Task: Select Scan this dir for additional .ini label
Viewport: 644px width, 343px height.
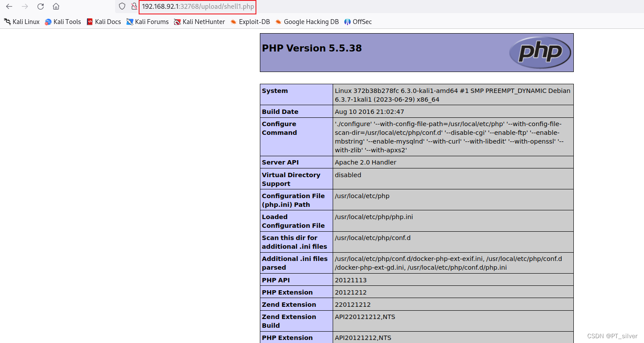Action: click(295, 242)
